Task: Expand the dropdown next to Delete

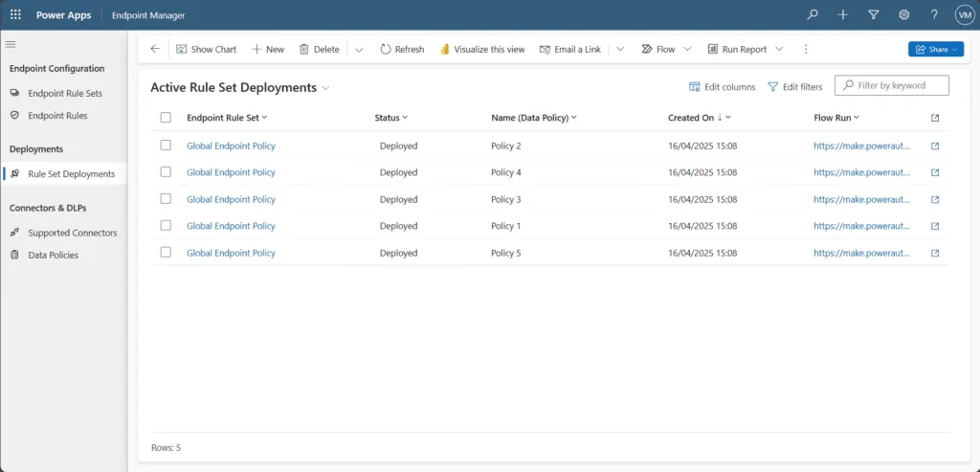Action: [359, 50]
